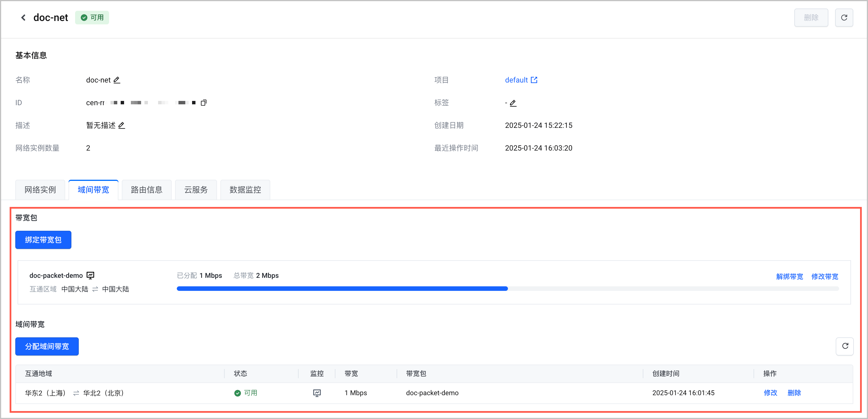Click the refresh icon in the page header
The height and width of the screenshot is (419, 868).
click(844, 18)
